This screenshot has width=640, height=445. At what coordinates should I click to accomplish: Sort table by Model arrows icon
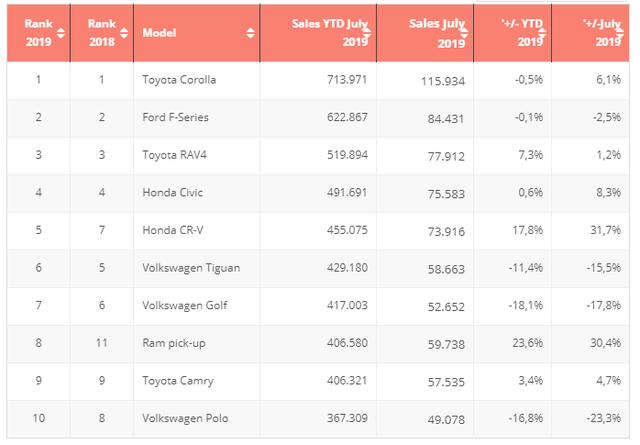click(251, 33)
